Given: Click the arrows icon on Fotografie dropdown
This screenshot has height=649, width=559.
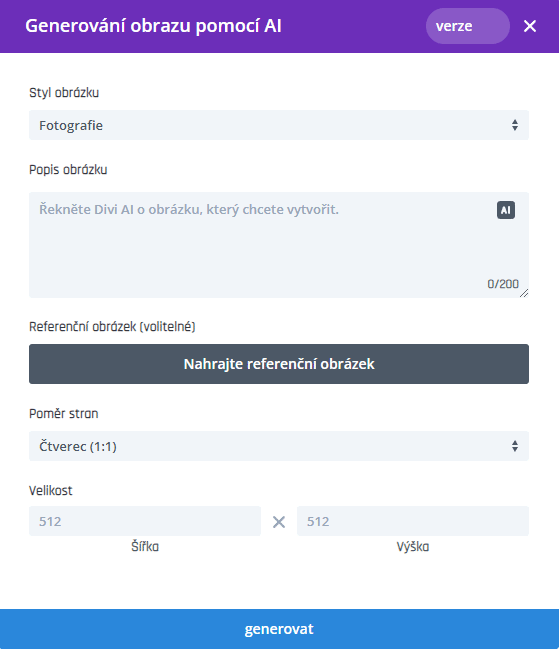Looking at the screenshot, I should 515,125.
